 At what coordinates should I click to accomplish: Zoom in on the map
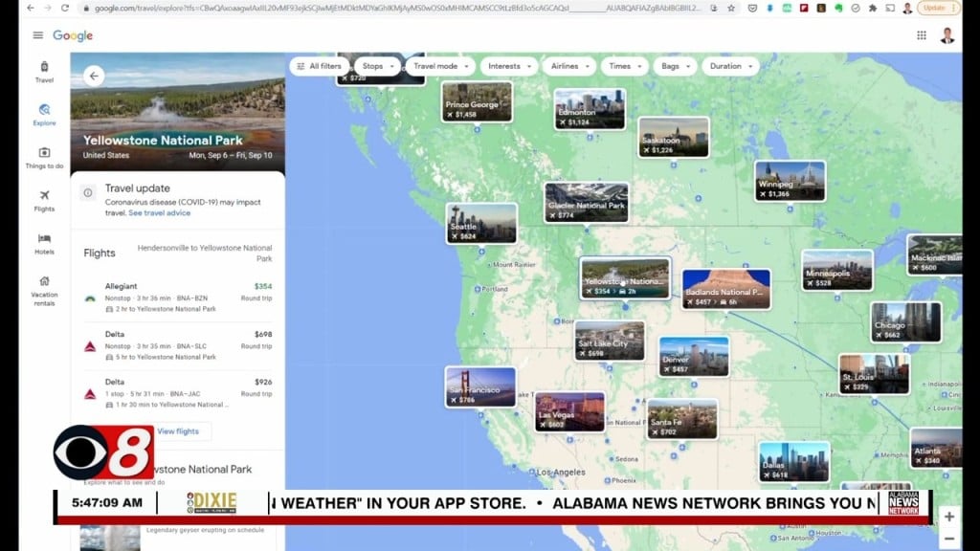948,517
